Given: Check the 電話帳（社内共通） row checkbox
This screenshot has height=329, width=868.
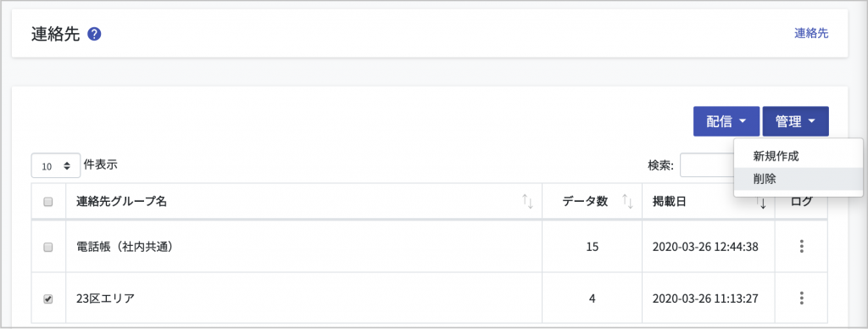Looking at the screenshot, I should pos(48,247).
